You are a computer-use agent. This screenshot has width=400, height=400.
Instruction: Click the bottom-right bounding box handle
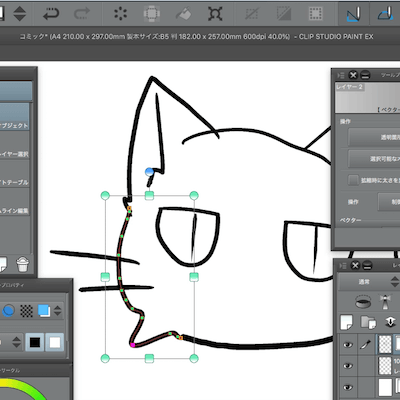coord(194,358)
